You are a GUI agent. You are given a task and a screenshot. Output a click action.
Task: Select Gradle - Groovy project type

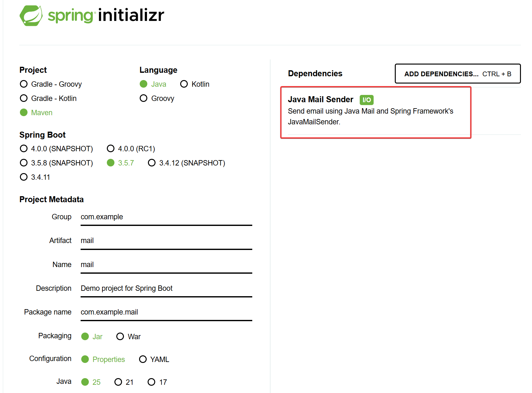pyautogui.click(x=24, y=84)
